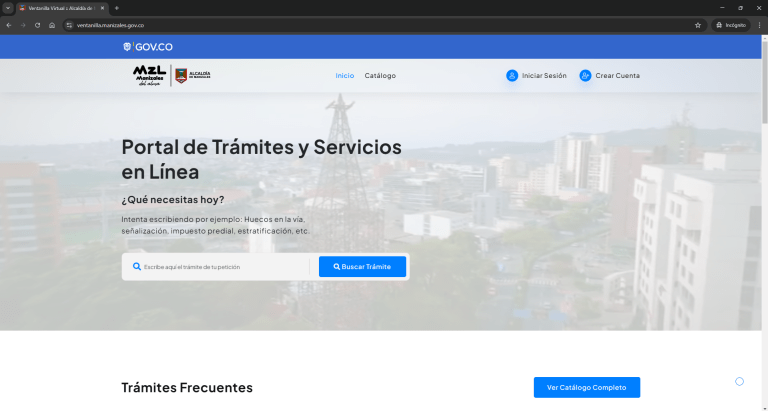
Task: Click the Iniciar Sesión user icon
Action: pos(512,75)
